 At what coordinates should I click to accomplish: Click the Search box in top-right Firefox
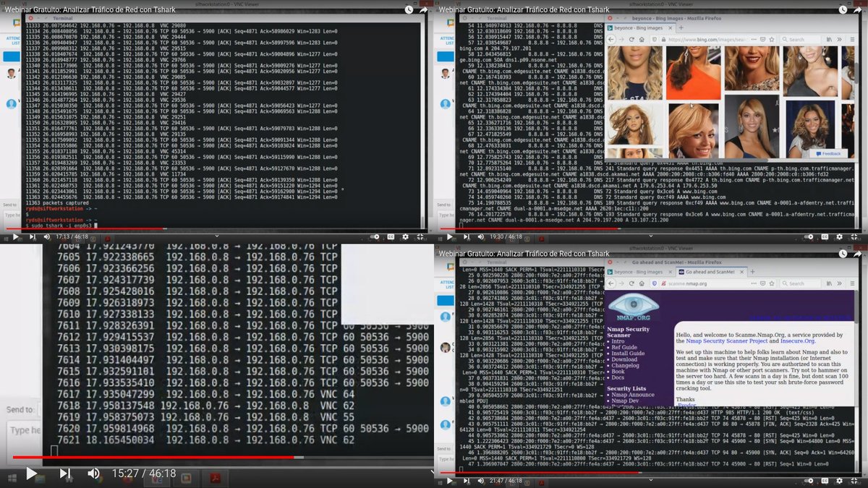tap(801, 39)
